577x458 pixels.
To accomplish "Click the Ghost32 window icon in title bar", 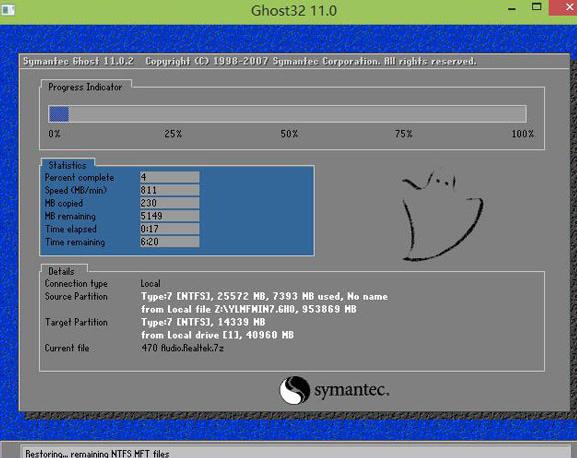I will [x=8, y=10].
